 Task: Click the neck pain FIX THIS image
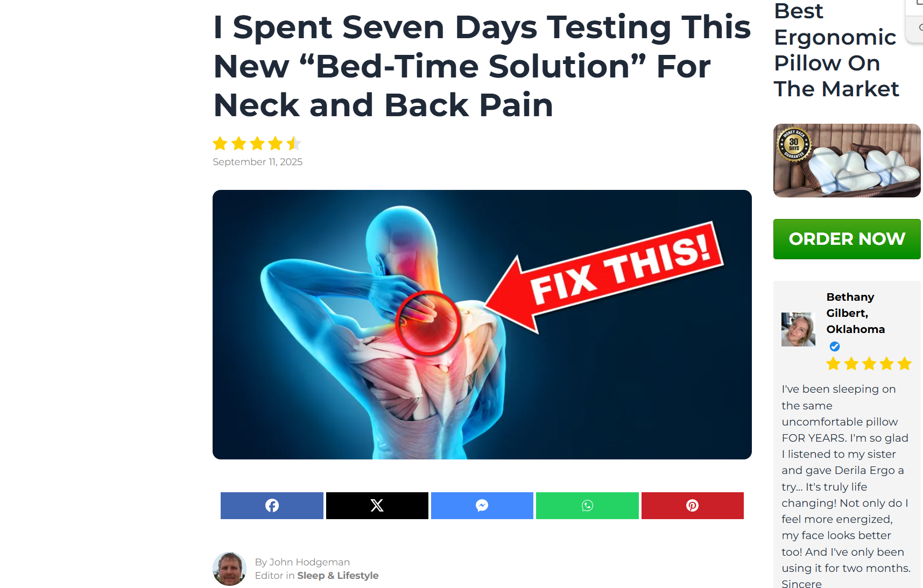[x=482, y=324]
